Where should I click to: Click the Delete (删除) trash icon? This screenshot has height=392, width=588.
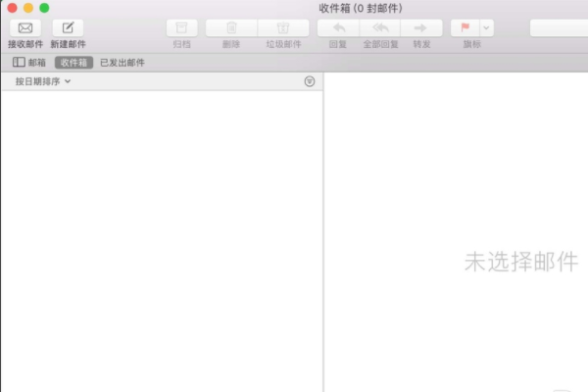click(x=231, y=28)
